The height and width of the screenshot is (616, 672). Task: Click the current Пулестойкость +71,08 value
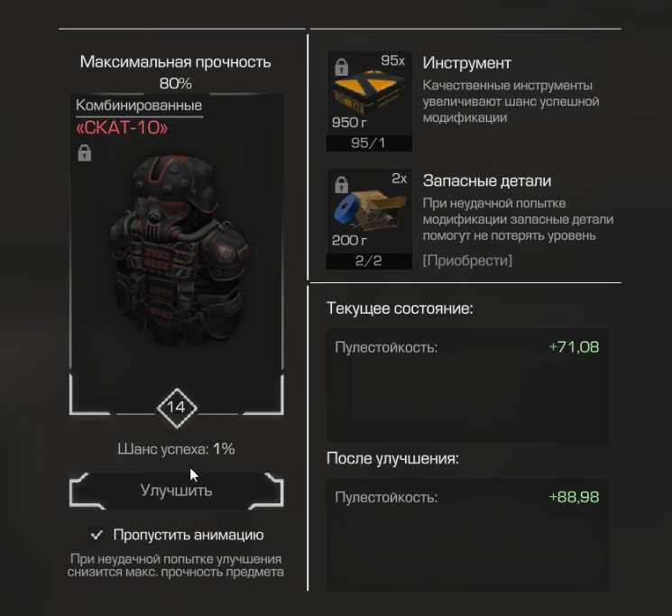point(574,347)
